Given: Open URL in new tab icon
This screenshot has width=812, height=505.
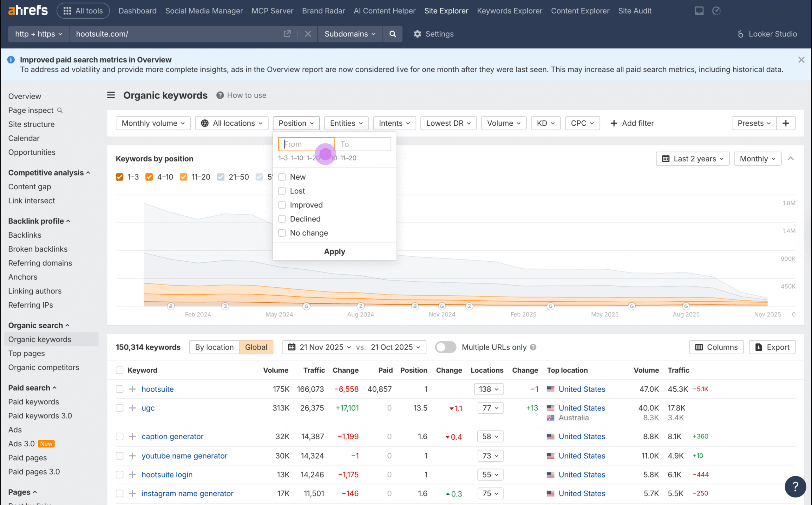Looking at the screenshot, I should point(287,34).
